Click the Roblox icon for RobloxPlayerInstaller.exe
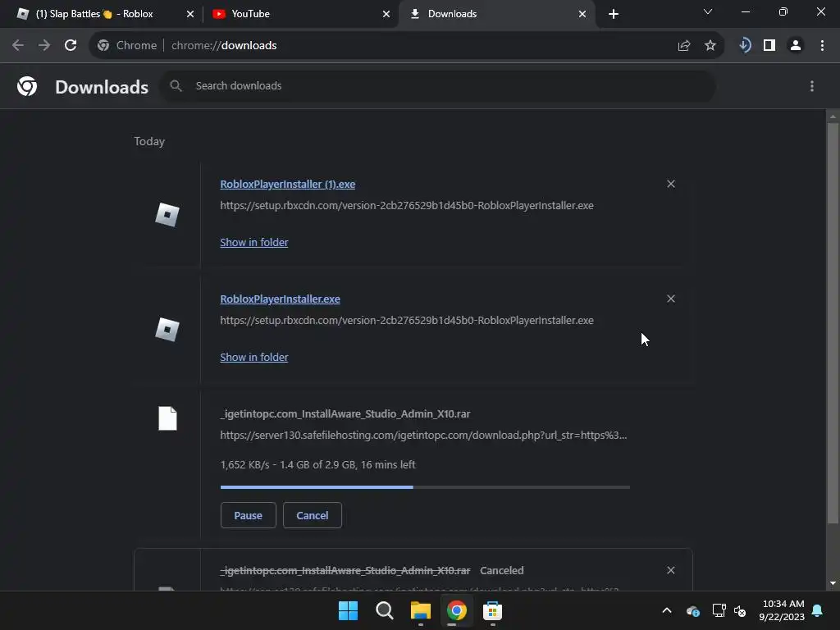This screenshot has height=630, width=840. (167, 330)
